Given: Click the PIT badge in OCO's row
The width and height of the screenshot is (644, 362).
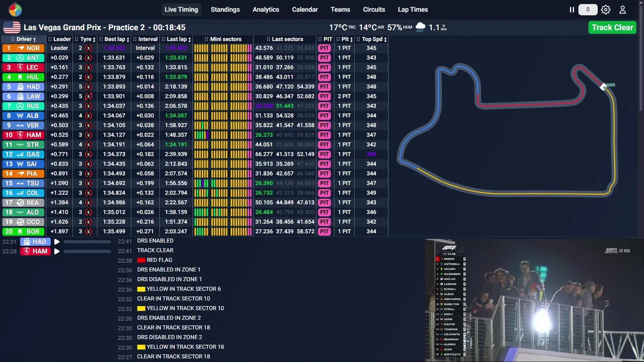Looking at the screenshot, I should point(324,222).
